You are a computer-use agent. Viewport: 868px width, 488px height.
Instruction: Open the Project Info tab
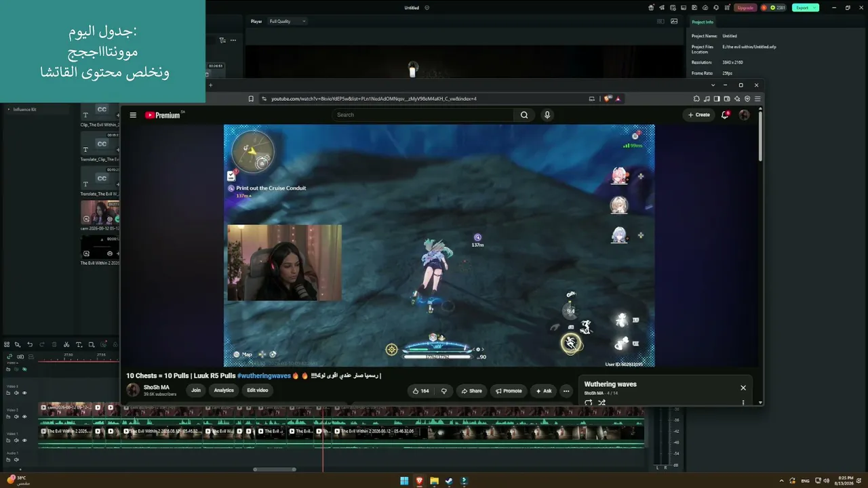tap(703, 22)
